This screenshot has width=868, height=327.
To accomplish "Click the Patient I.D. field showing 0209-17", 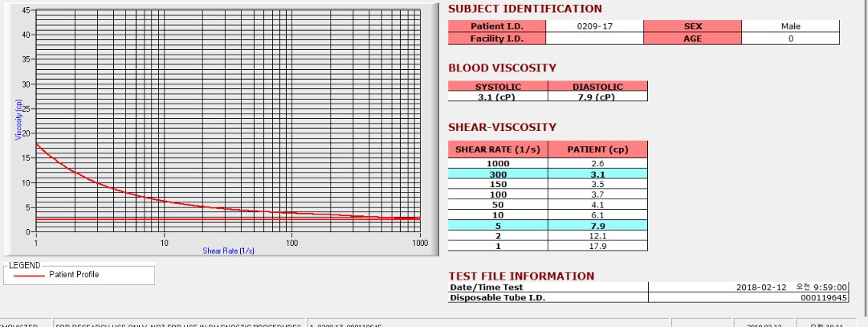I will [x=594, y=26].
